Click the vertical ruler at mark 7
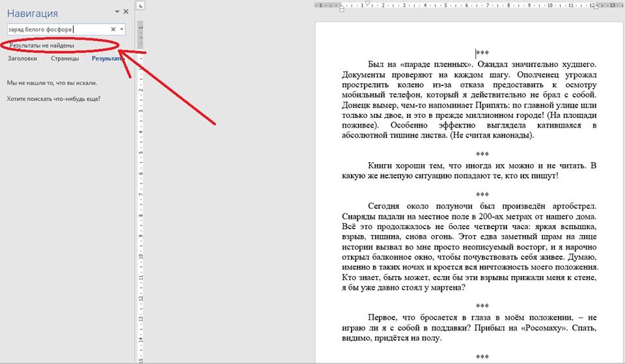The width and height of the screenshot is (625, 364). click(141, 195)
